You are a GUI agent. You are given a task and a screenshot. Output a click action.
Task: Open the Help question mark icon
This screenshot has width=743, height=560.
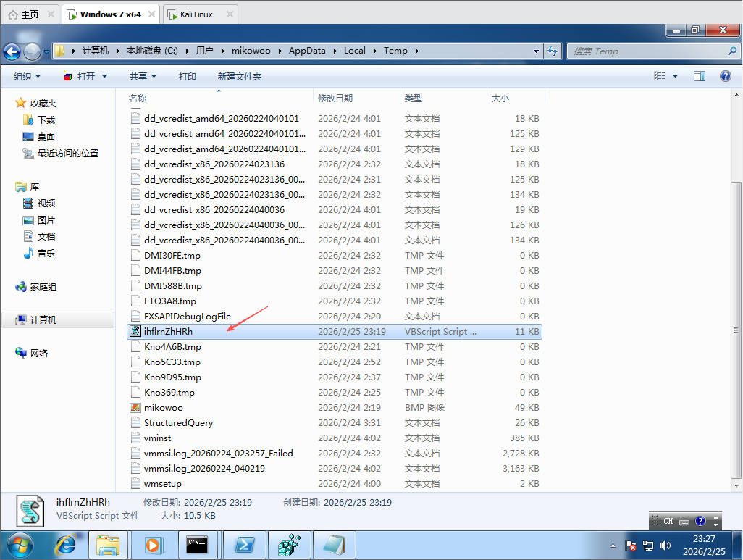pos(725,76)
